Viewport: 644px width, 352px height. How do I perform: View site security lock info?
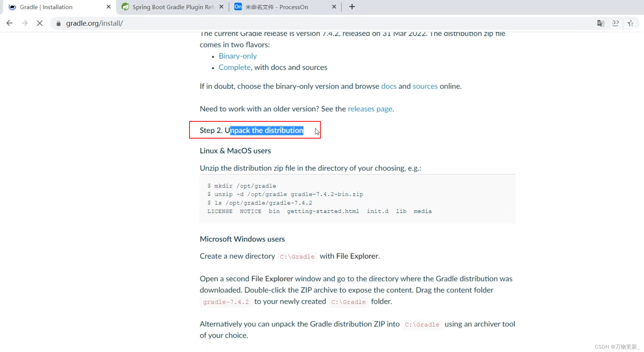[58, 23]
